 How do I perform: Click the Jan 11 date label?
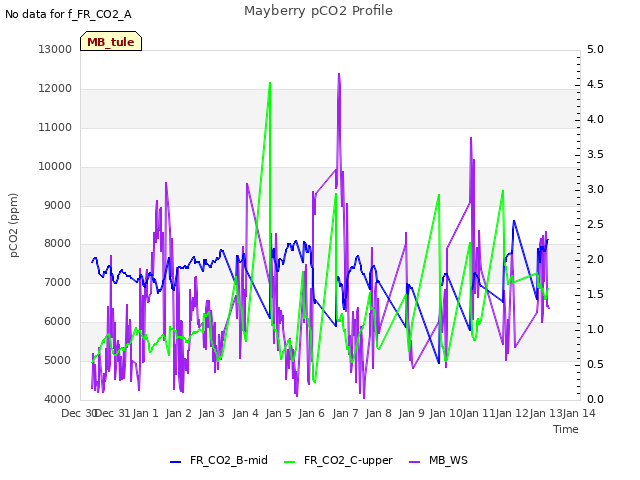click(479, 413)
